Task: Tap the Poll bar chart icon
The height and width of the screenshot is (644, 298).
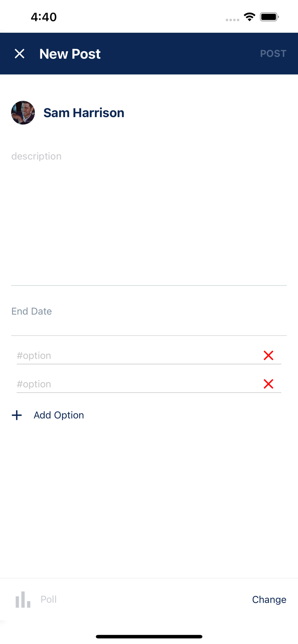Action: click(x=23, y=600)
